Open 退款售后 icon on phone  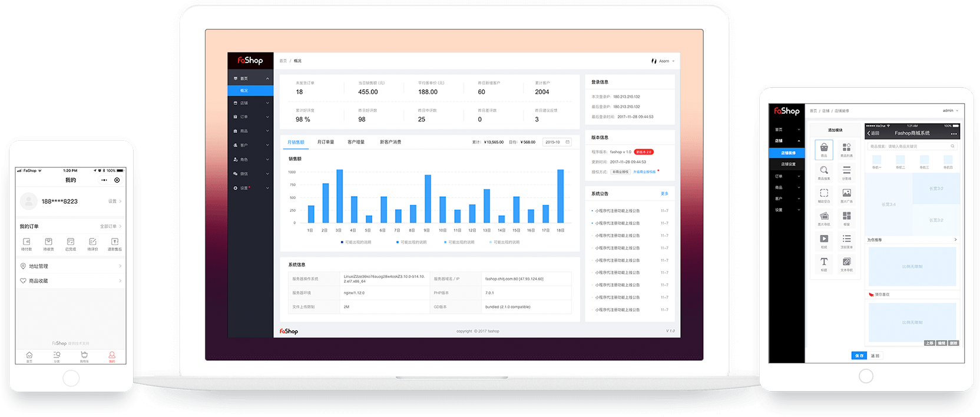[x=115, y=242]
